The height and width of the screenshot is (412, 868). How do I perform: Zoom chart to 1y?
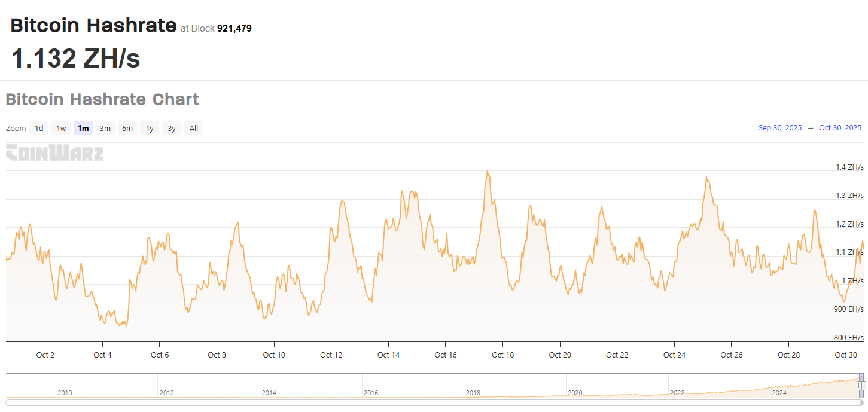(x=150, y=128)
